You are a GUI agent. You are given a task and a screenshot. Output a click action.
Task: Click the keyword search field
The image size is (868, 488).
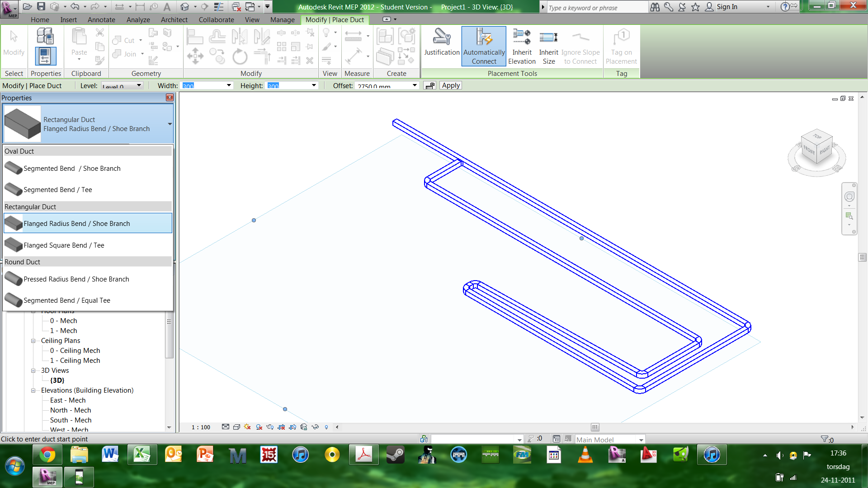597,7
